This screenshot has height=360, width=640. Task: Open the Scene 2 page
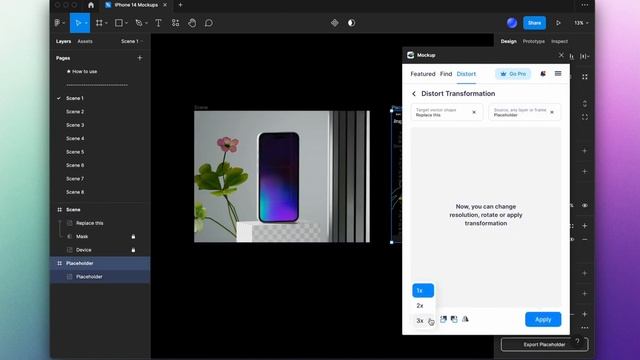[x=75, y=111]
